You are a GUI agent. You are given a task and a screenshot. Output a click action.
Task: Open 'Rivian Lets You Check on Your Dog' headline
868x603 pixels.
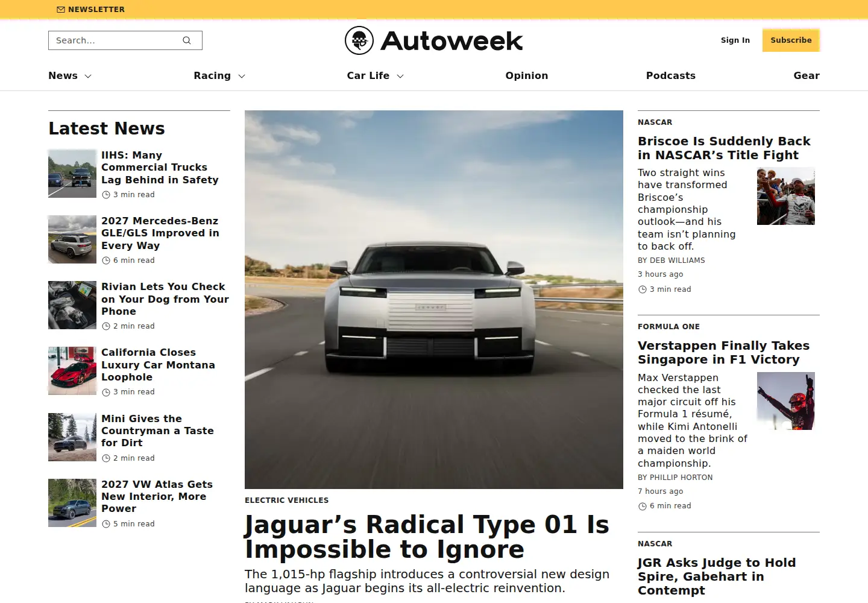(165, 299)
